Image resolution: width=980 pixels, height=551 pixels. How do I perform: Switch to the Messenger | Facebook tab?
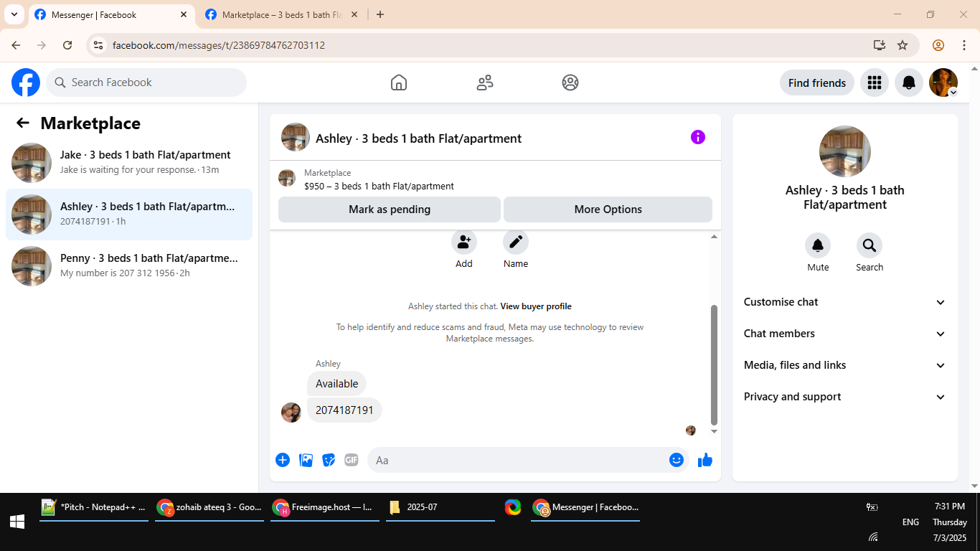pyautogui.click(x=111, y=14)
